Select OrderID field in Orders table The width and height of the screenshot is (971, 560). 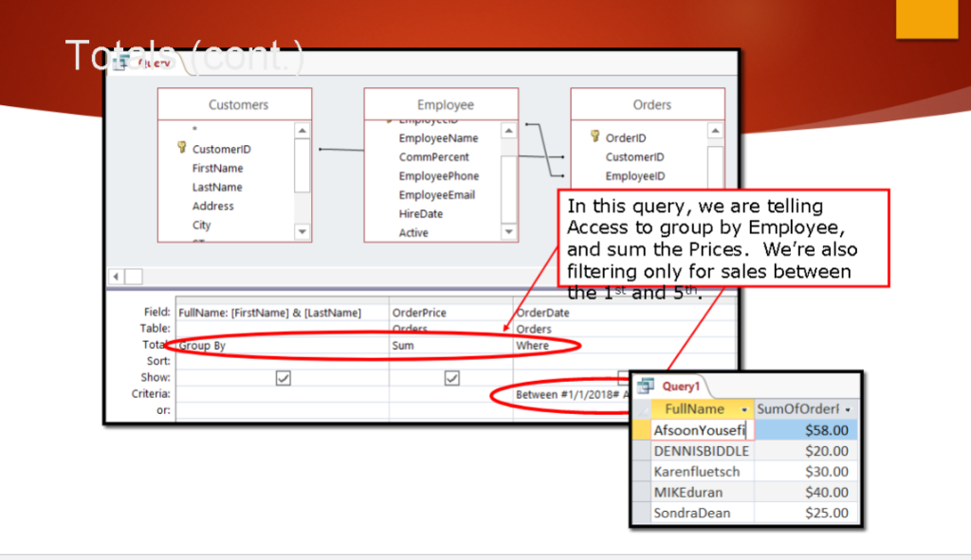[x=626, y=138]
